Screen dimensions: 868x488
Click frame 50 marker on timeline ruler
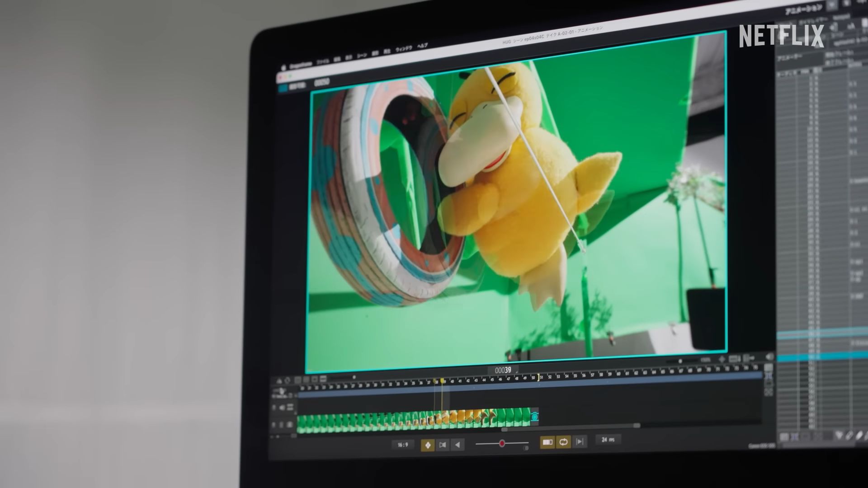[533, 378]
